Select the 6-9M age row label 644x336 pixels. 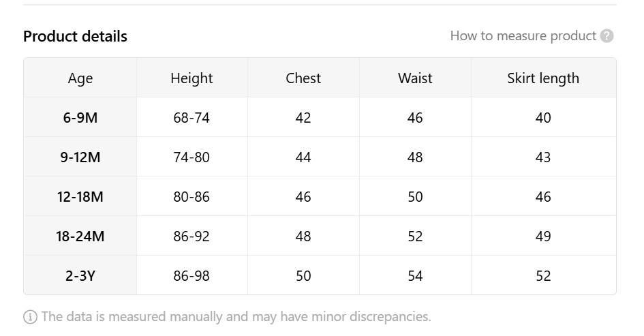[x=80, y=117]
